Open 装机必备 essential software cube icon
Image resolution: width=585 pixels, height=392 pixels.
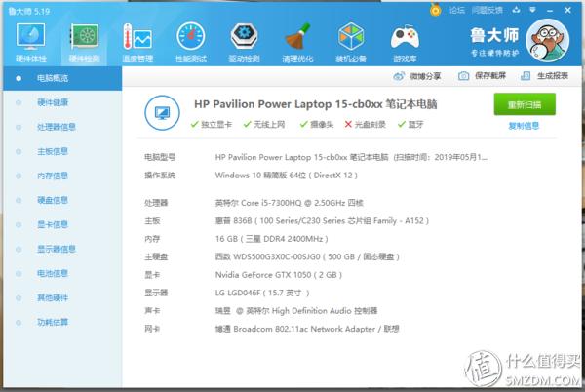click(351, 43)
